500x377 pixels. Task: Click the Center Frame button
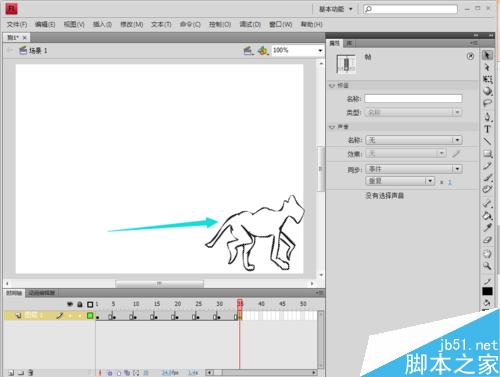(x=100, y=373)
